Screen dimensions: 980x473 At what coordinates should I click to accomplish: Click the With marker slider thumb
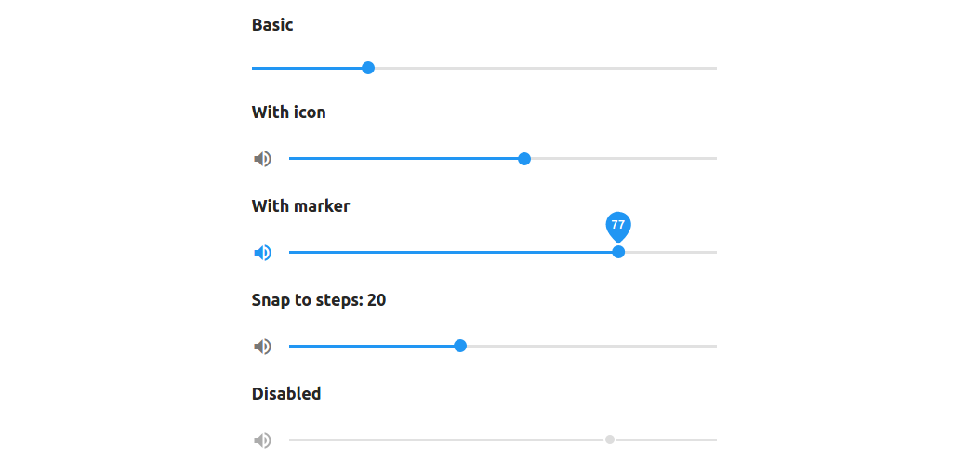tap(619, 252)
